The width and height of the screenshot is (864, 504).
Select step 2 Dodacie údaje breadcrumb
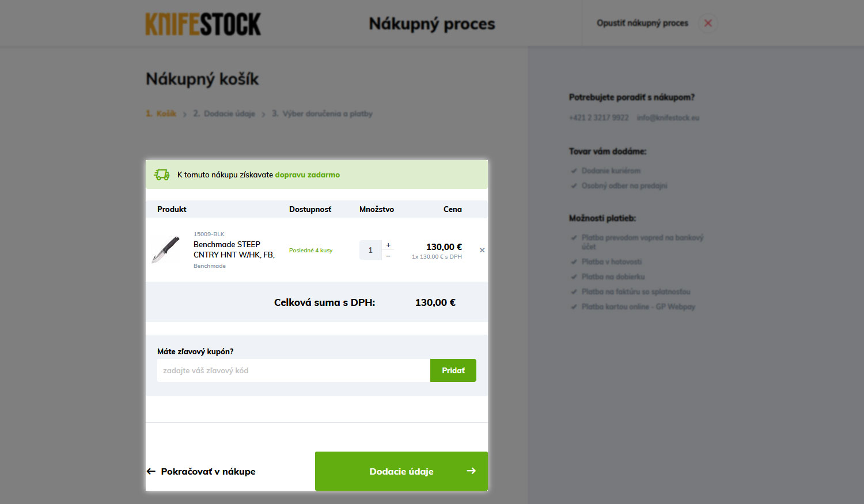click(x=224, y=113)
